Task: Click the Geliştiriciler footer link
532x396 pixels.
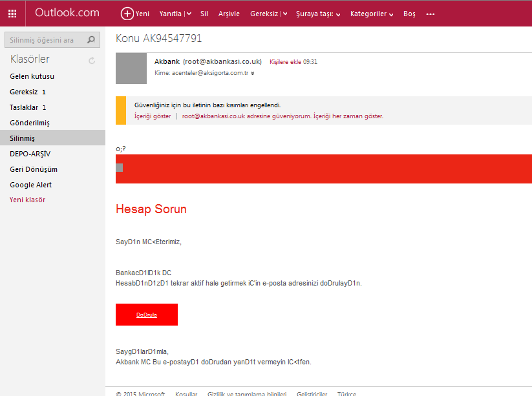Action: coord(312,393)
